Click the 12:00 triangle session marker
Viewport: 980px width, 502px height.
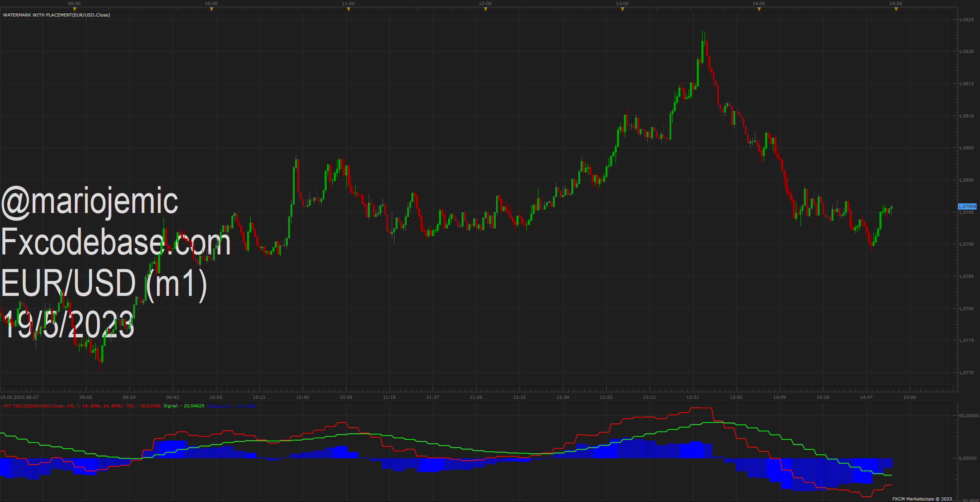(x=485, y=9)
